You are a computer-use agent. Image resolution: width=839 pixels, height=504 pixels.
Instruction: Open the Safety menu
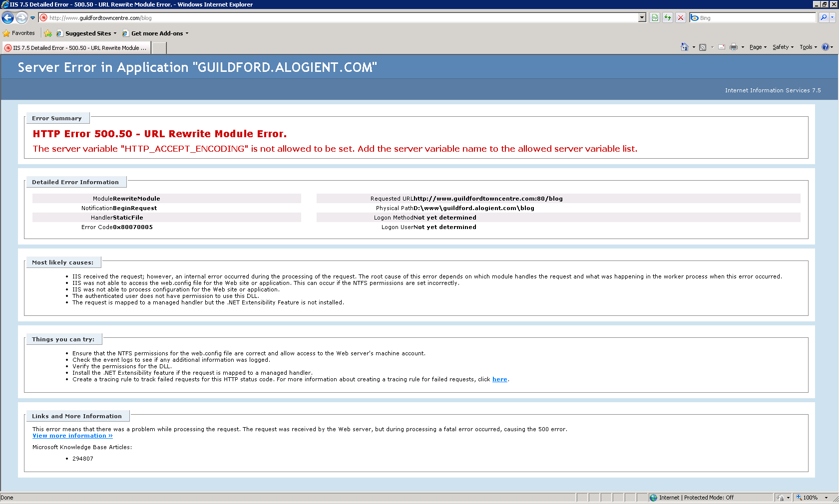(x=783, y=47)
